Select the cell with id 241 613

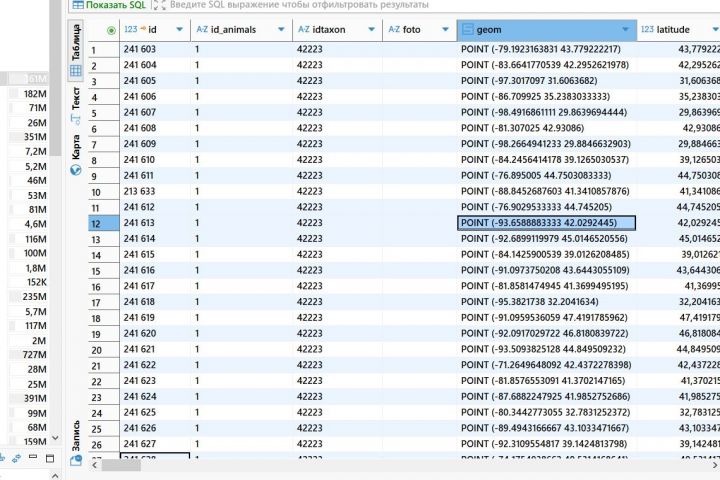(155, 223)
